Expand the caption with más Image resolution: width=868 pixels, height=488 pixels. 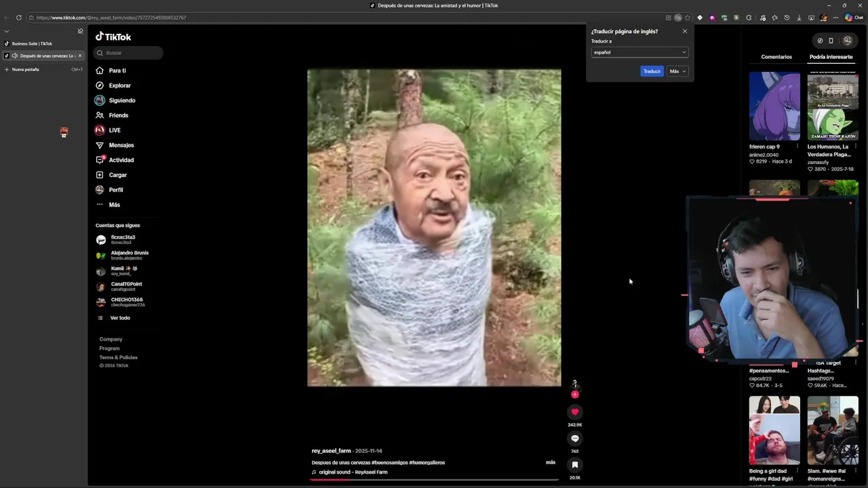551,462
